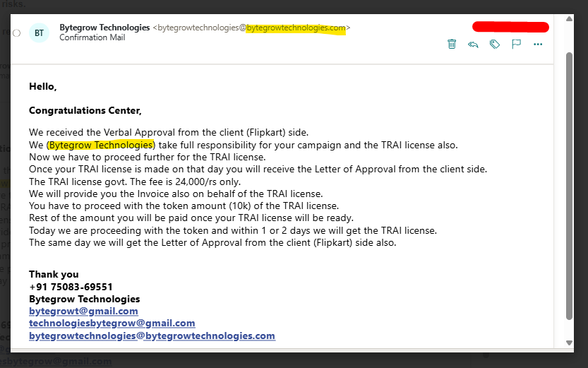This screenshot has width=588, height=368.
Task: Select the message with round checkbox
Action: pyautogui.click(x=16, y=33)
